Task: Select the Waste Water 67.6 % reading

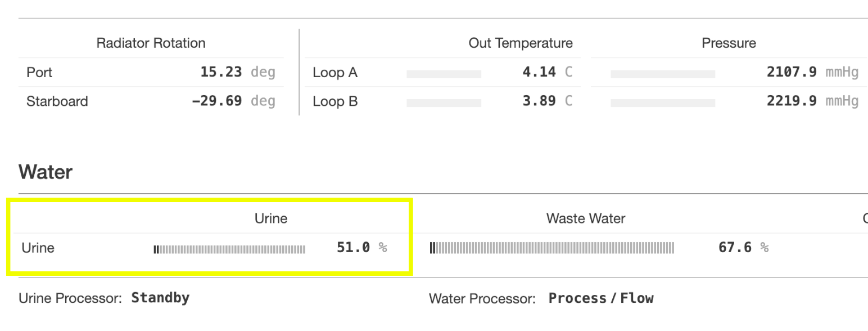Action: point(743,248)
